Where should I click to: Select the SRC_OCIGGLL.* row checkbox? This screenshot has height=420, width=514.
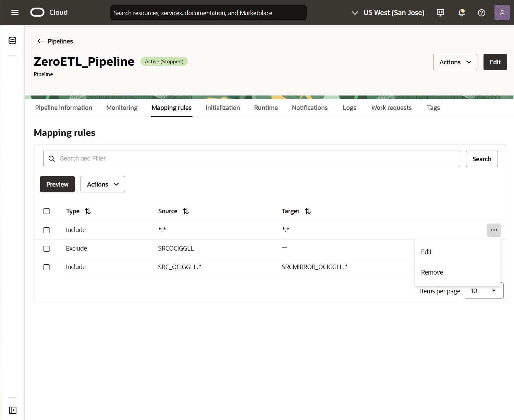(x=47, y=267)
